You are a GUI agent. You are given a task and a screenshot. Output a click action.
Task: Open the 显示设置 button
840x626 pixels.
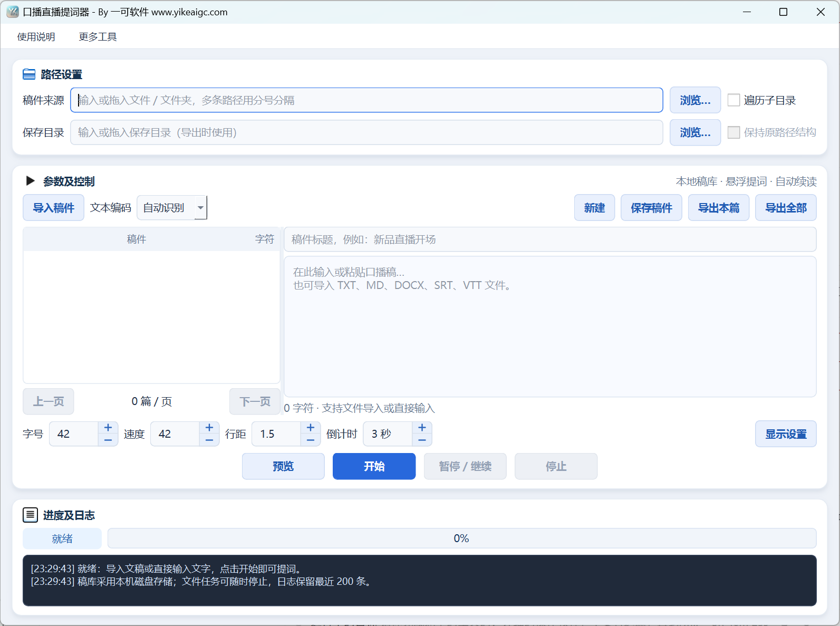[786, 434]
